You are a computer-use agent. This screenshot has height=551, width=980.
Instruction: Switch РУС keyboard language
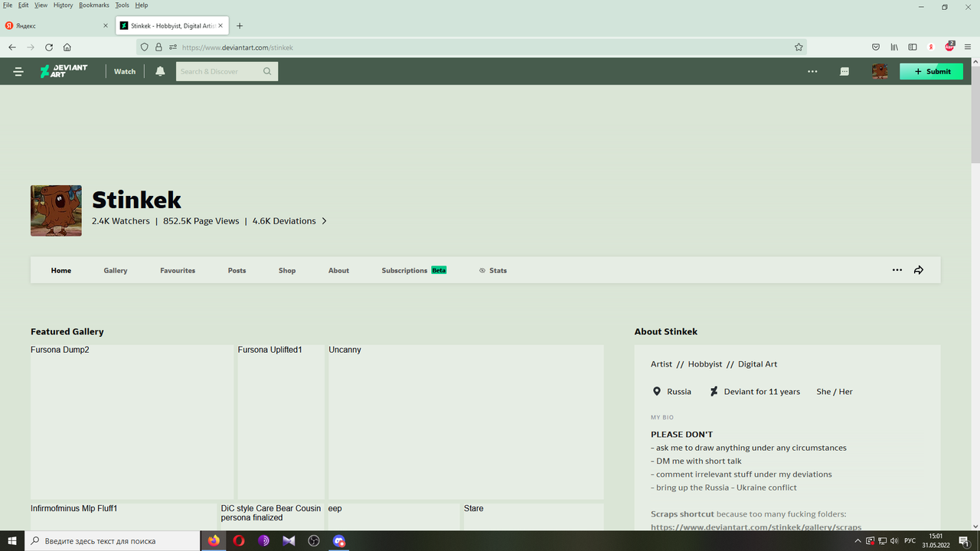(910, 541)
